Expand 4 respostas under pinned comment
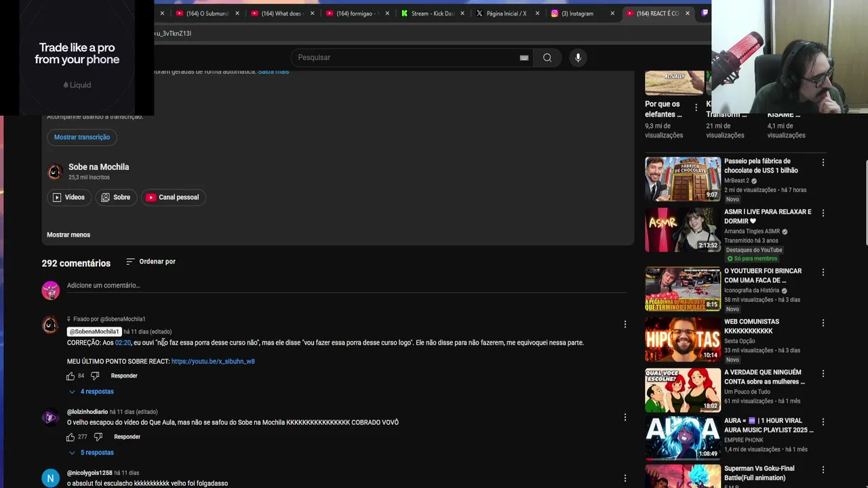 (x=91, y=392)
